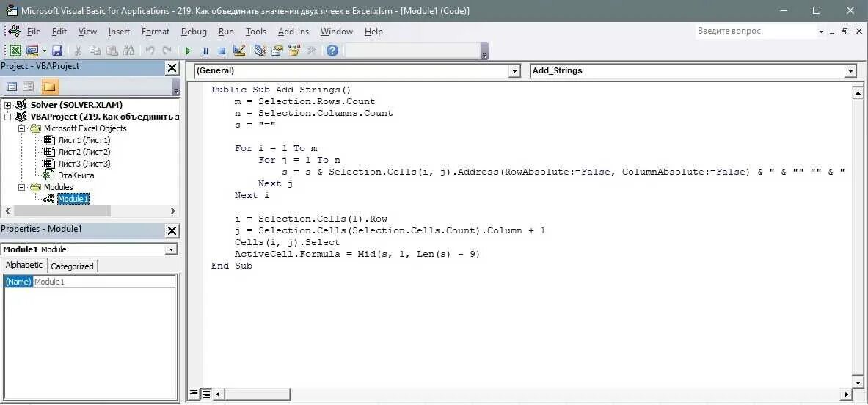The width and height of the screenshot is (868, 405).
Task: Select Module1 in the Modules folder
Action: coord(73,199)
